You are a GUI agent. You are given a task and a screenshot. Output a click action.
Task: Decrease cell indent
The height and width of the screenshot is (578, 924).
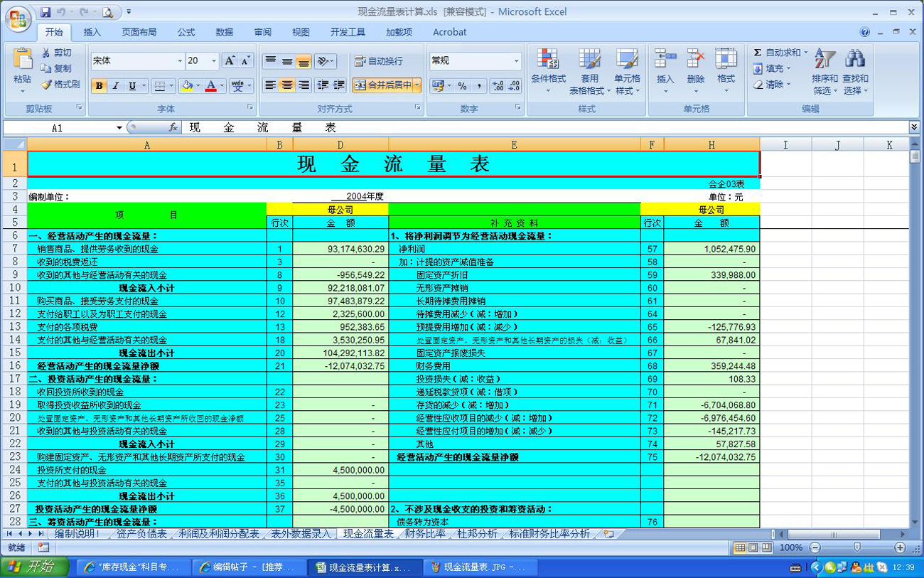323,85
